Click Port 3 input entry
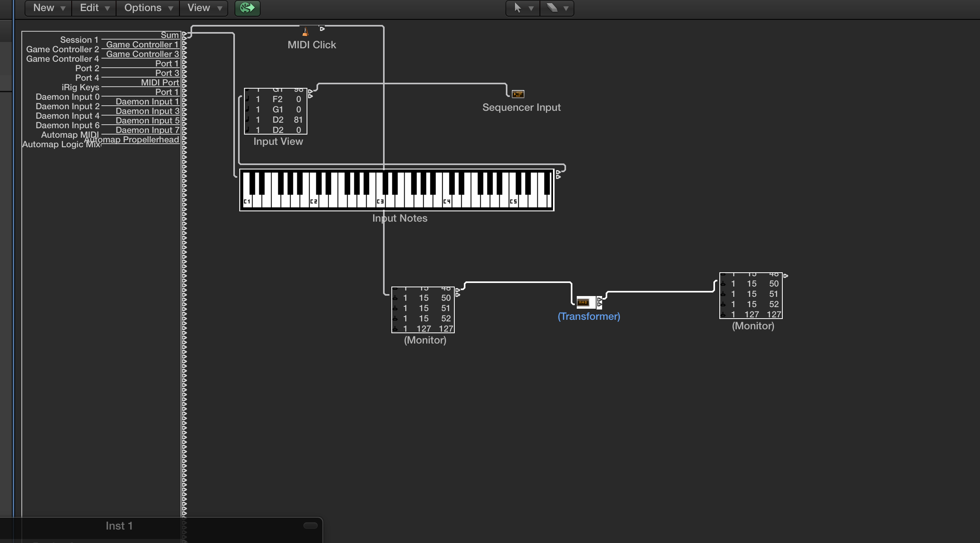This screenshot has width=980, height=543. click(167, 73)
